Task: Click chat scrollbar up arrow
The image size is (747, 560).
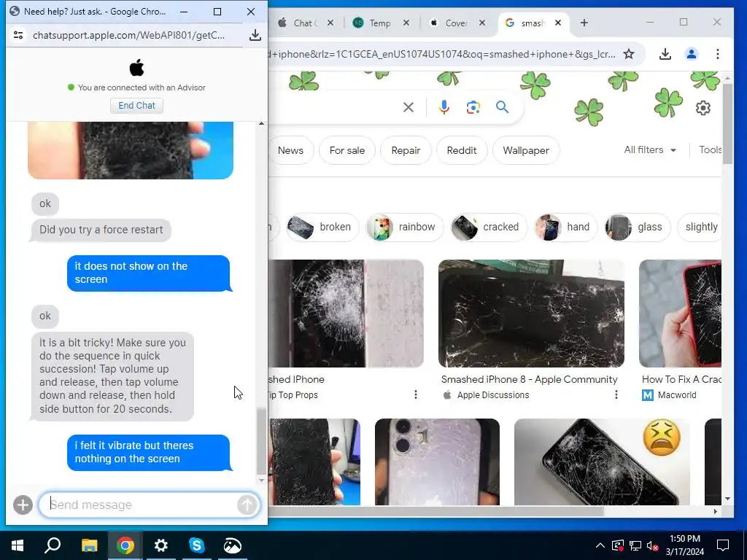Action: click(261, 124)
